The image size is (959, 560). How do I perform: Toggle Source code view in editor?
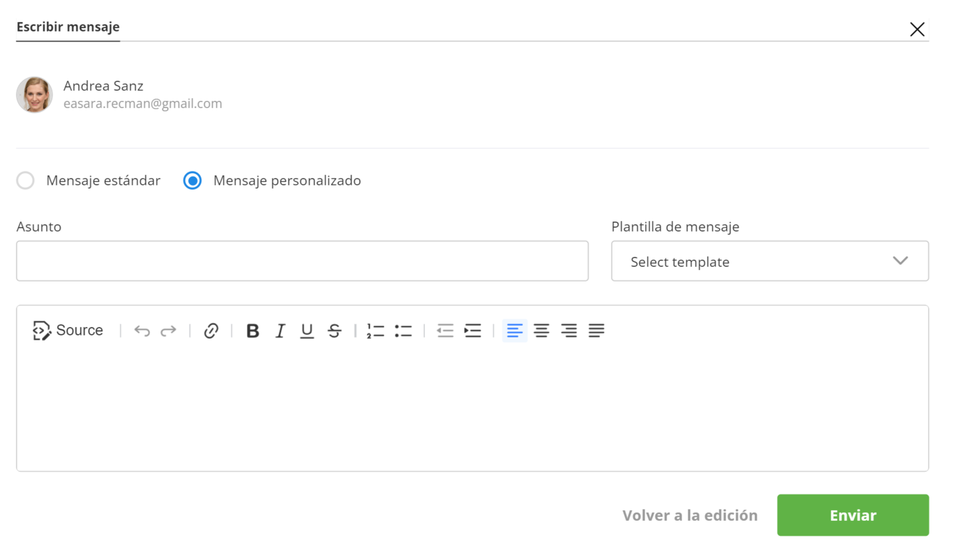(x=68, y=331)
